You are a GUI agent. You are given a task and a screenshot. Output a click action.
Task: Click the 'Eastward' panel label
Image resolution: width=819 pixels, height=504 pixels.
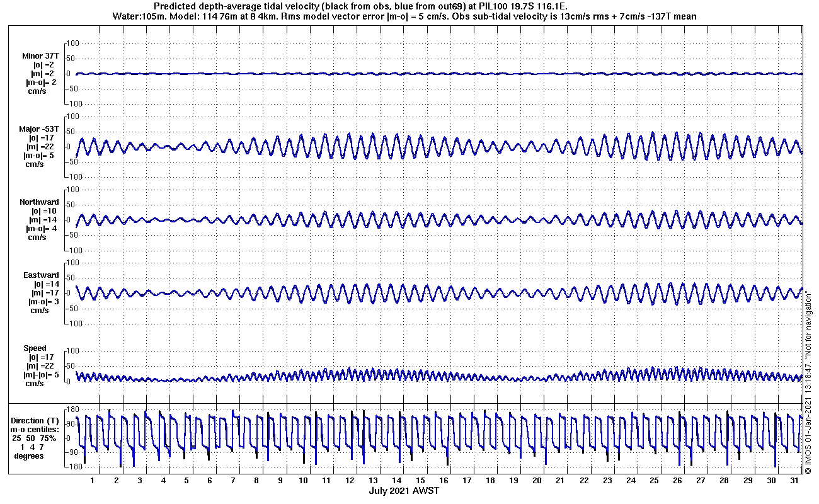(41, 275)
